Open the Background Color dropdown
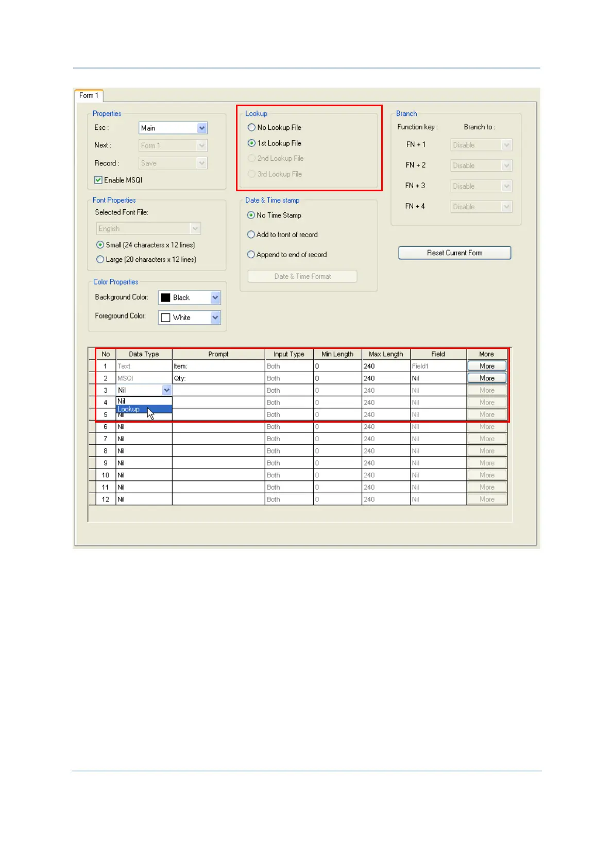Screen dimensions: 613x868 190,297
